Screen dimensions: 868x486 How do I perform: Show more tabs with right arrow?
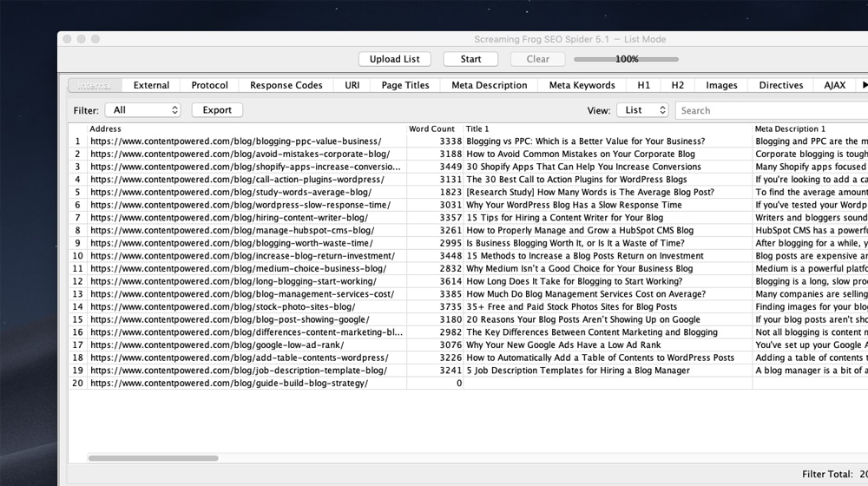[864, 85]
